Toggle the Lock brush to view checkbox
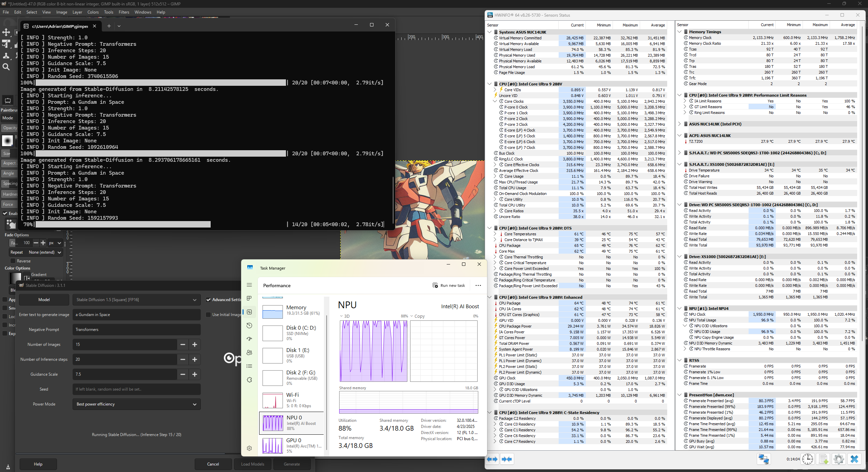 point(5,316)
